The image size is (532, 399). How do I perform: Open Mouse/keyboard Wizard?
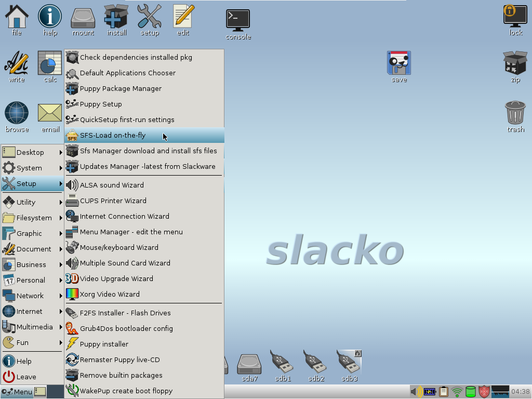(144, 248)
